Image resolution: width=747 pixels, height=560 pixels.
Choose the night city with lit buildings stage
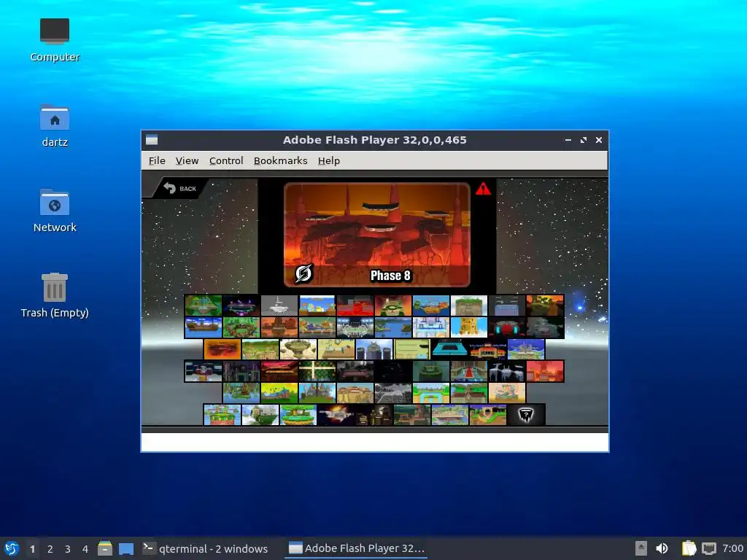(374, 415)
